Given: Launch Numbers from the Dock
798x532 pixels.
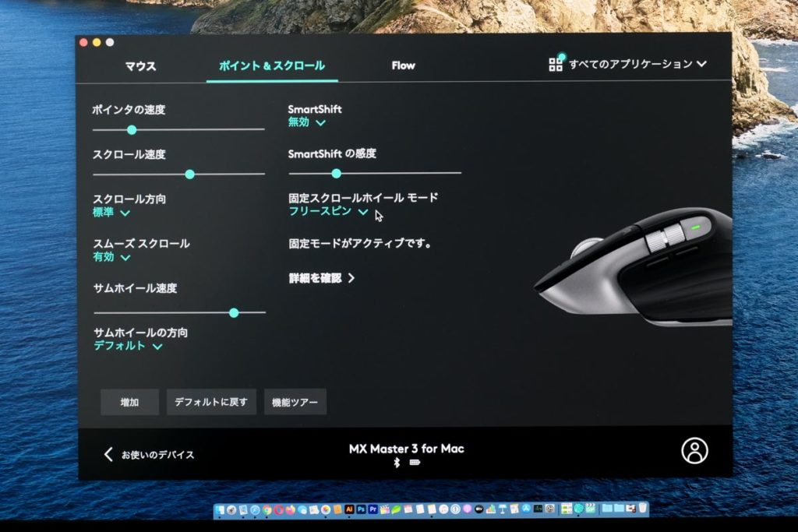Looking at the screenshot, I should click(491, 509).
